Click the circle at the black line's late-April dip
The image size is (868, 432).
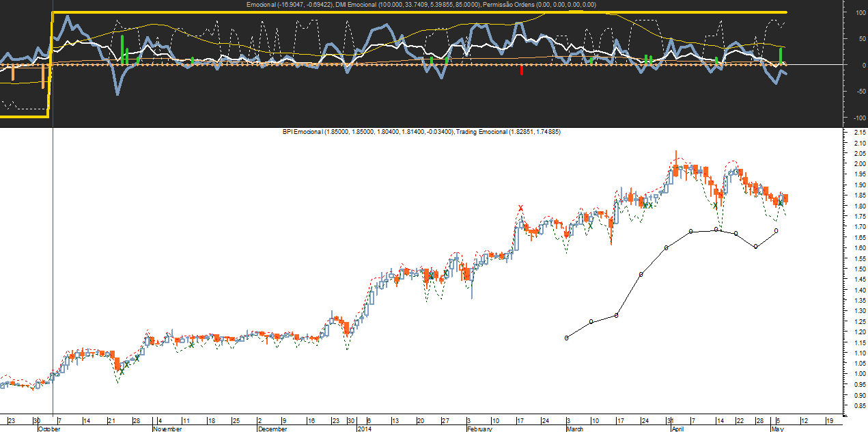coord(755,246)
